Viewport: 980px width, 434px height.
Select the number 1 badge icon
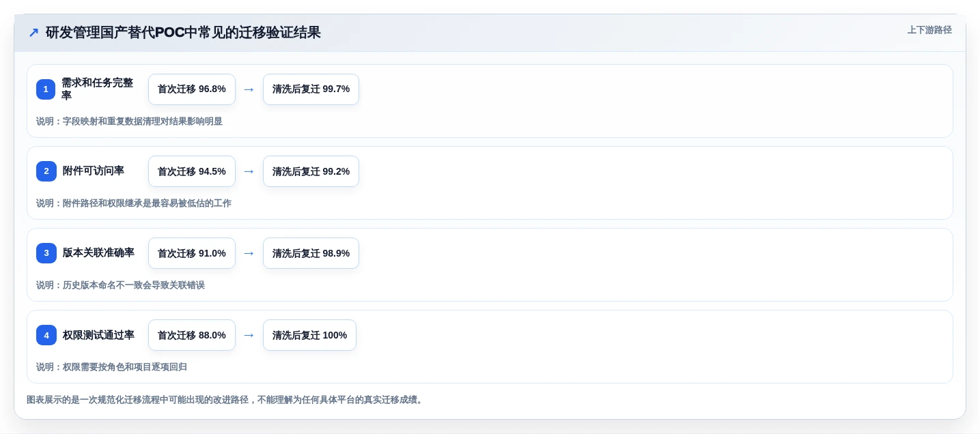click(x=46, y=89)
